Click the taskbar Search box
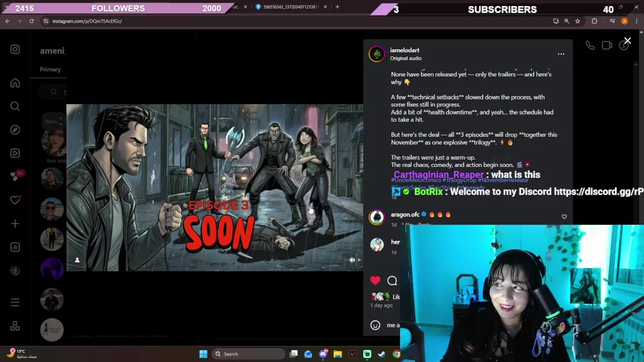644x362 pixels. coord(249,354)
